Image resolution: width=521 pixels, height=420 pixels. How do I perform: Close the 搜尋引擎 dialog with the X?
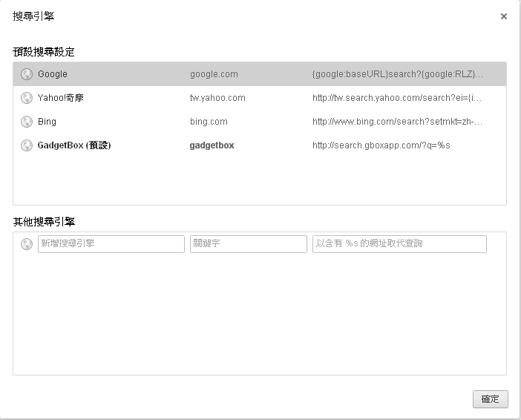504,16
